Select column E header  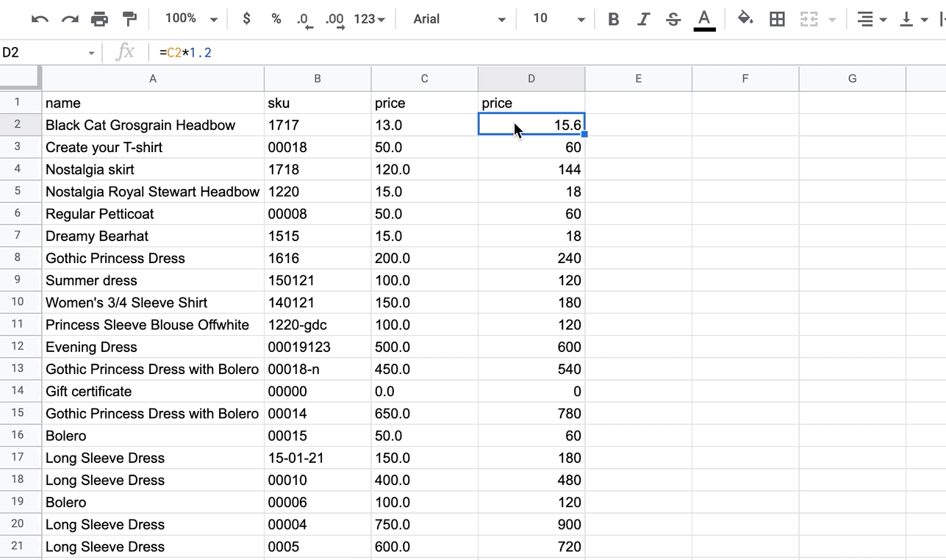638,79
